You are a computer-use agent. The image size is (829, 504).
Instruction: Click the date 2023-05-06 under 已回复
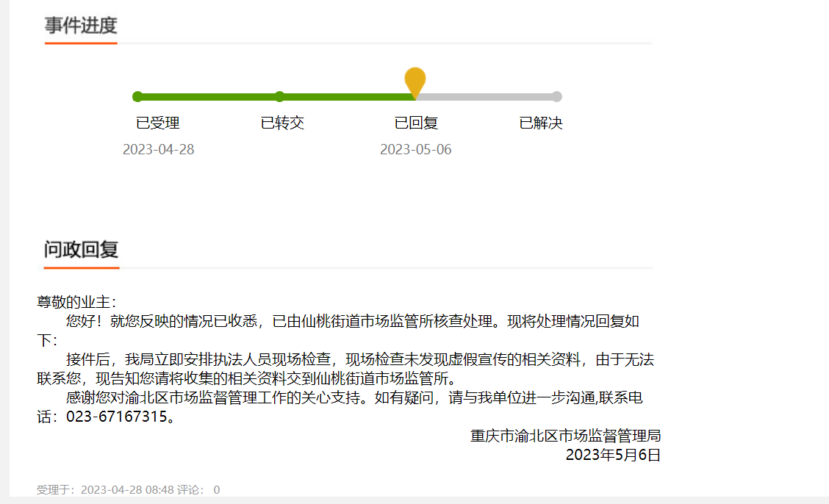(x=415, y=149)
